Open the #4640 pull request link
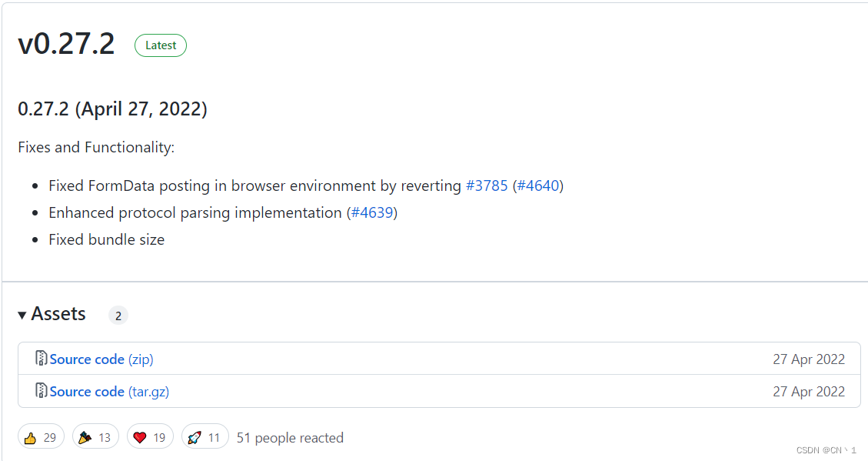Image resolution: width=868 pixels, height=461 pixels. pyautogui.click(x=538, y=185)
